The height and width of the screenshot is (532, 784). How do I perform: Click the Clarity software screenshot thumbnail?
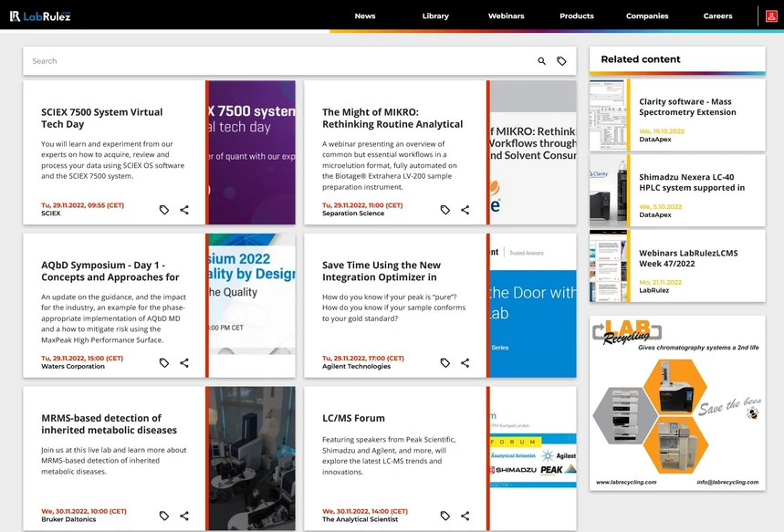608,115
